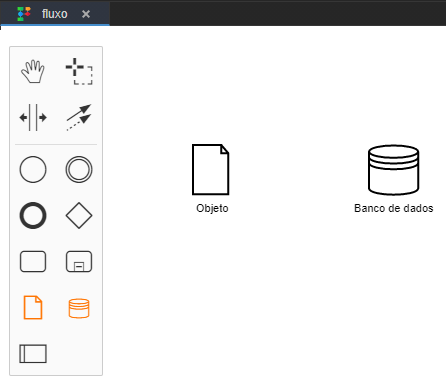Create a task from palette
446x390 pixels.
coord(33,261)
